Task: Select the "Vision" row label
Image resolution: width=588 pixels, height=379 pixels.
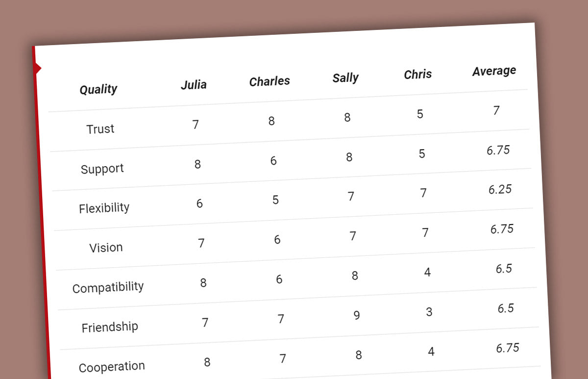Action: coord(106,248)
